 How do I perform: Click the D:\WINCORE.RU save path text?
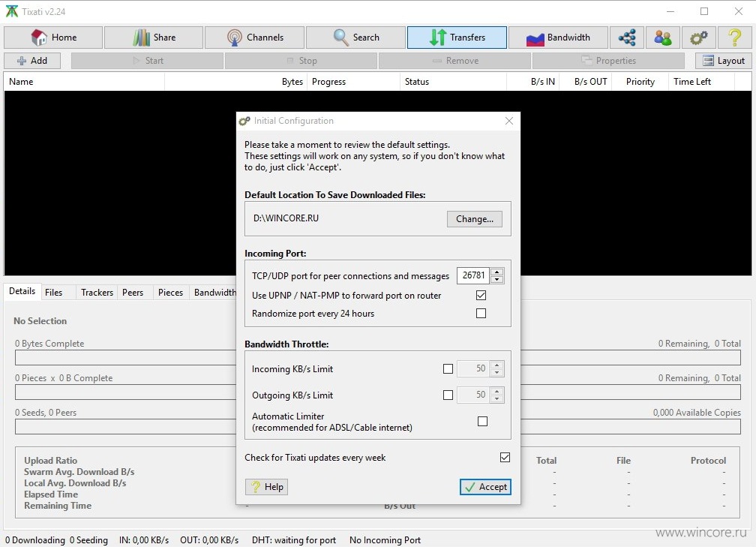(x=286, y=218)
